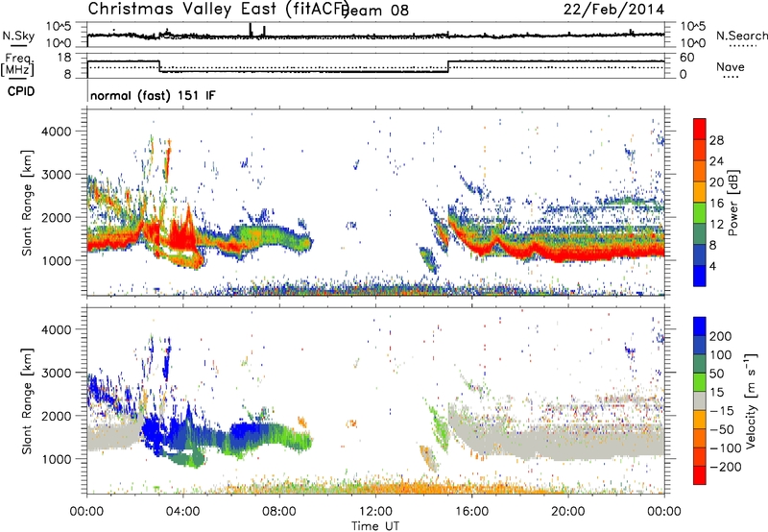Click the '28' Power colorbar value

coord(716,140)
